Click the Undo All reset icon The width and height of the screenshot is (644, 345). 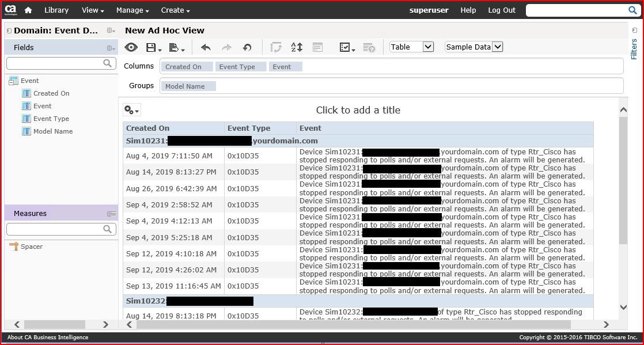pos(247,48)
